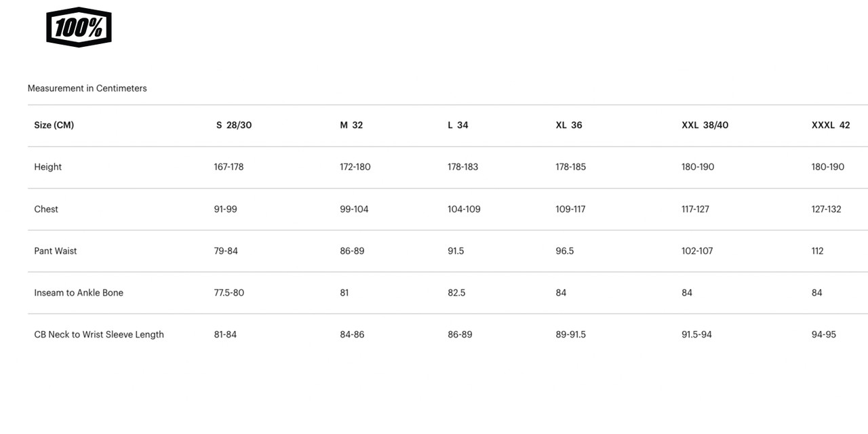This screenshot has height=434, width=868.
Task: Select the 89-91.5 sleeve length value
Action: coord(570,334)
